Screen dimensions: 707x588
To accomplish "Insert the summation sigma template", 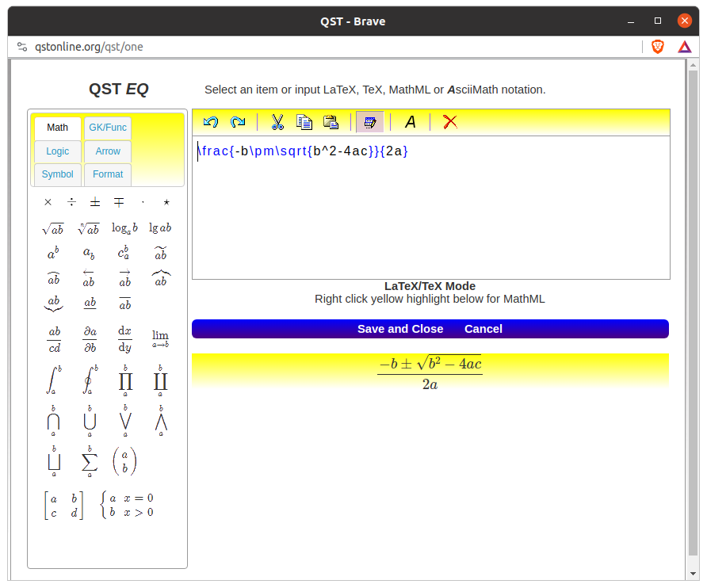I will [x=90, y=461].
